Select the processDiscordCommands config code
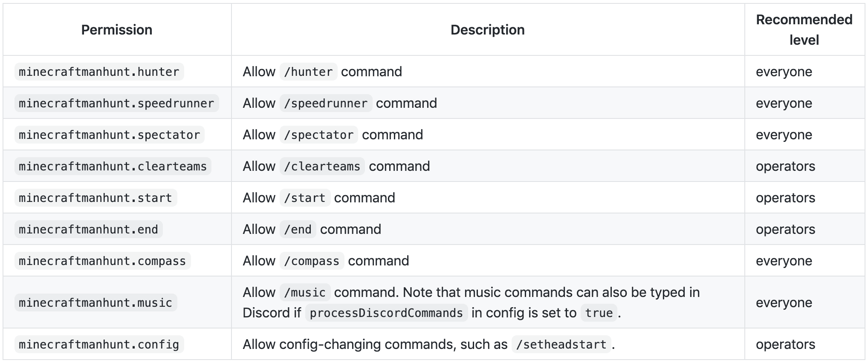 (x=387, y=313)
